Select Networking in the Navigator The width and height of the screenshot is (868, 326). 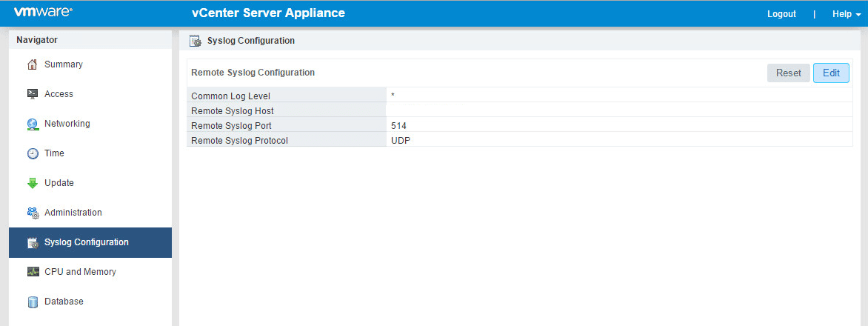pos(67,124)
